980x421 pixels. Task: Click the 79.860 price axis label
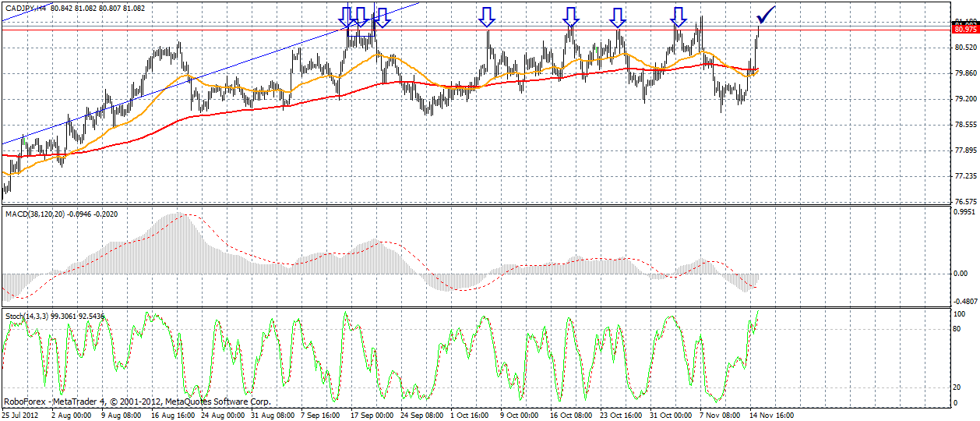tap(964, 73)
